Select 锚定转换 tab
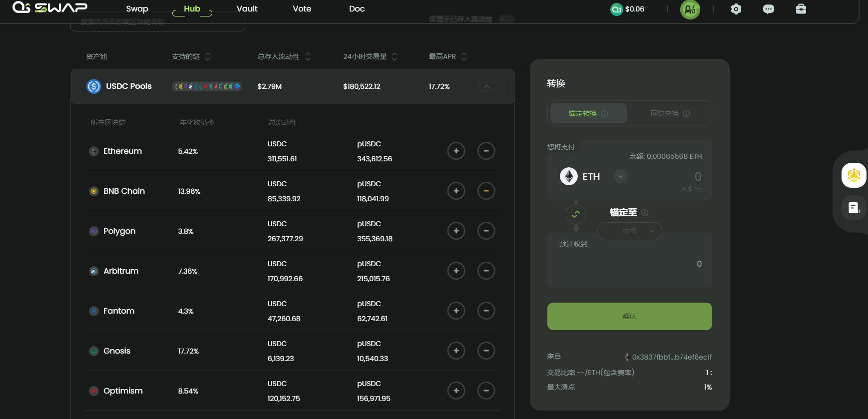Viewport: 868px width, 419px height. (589, 113)
